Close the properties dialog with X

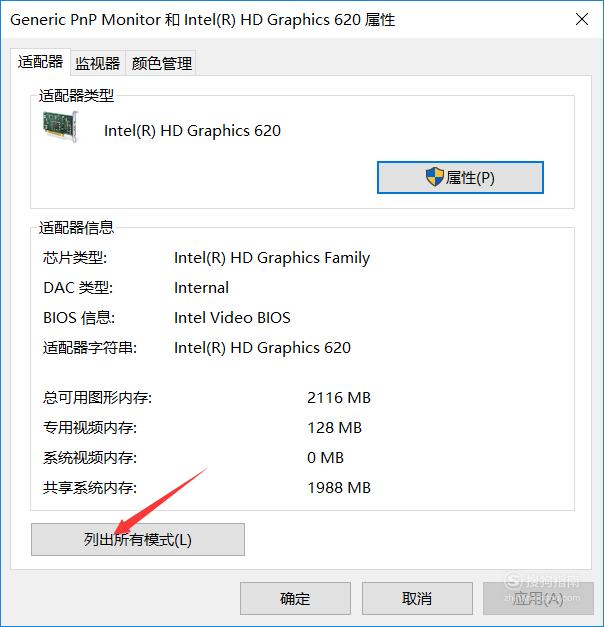point(582,19)
